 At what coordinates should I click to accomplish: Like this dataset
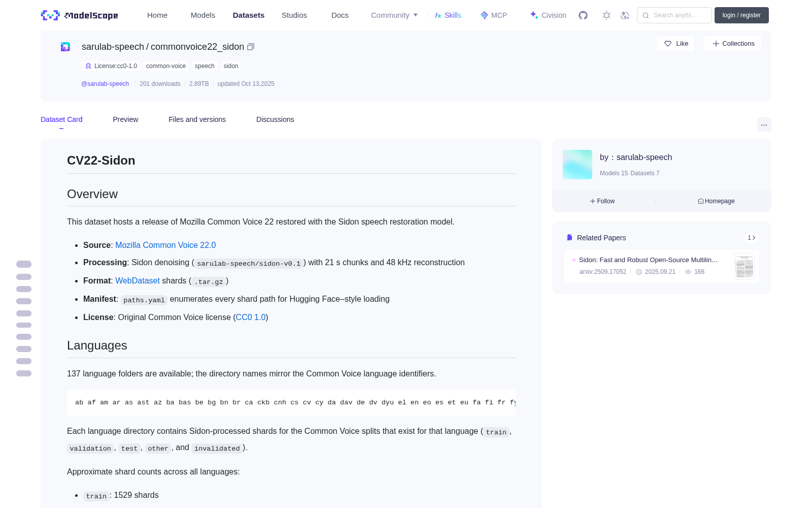click(x=676, y=44)
